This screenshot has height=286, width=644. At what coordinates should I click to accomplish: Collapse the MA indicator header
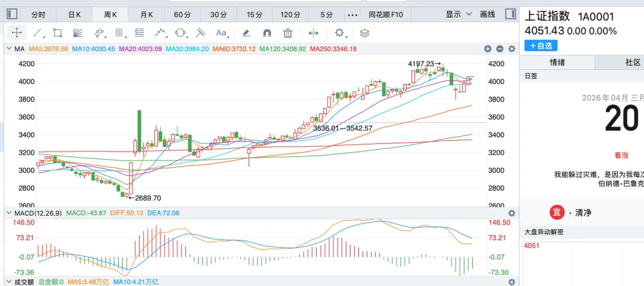9,48
